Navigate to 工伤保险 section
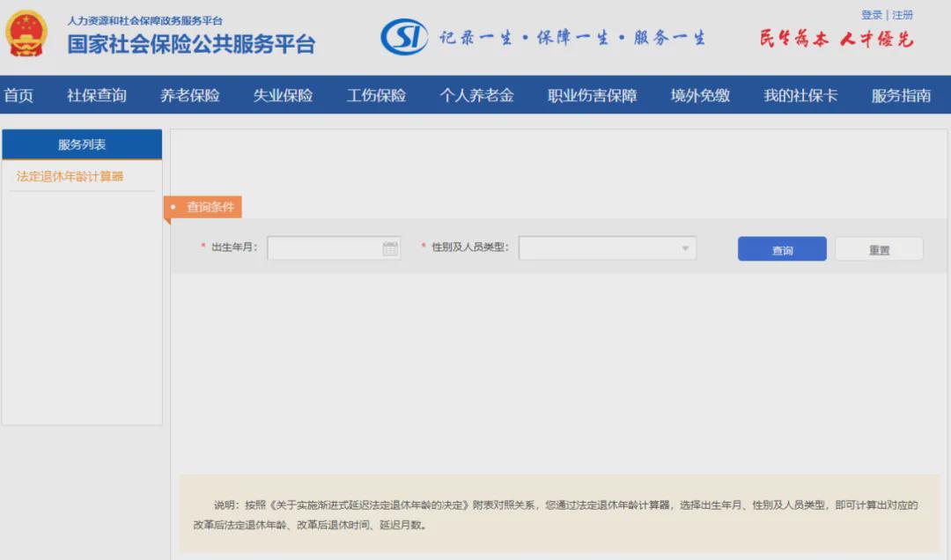This screenshot has height=560, width=951. 377,96
